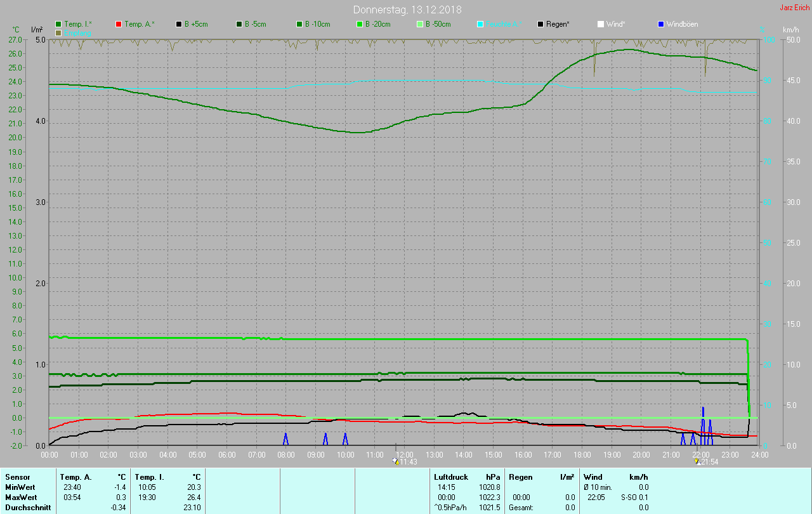Click the Durchschnitt row label
This screenshot has height=514, width=812.
27,507
